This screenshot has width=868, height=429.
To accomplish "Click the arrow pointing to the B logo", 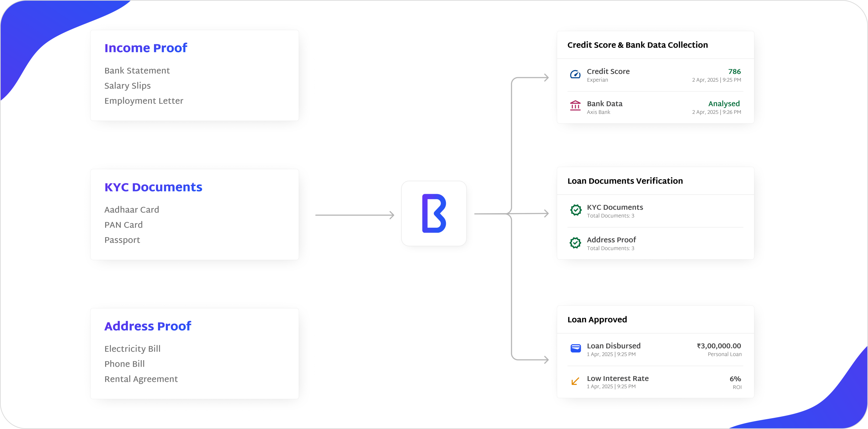I will pyautogui.click(x=355, y=215).
